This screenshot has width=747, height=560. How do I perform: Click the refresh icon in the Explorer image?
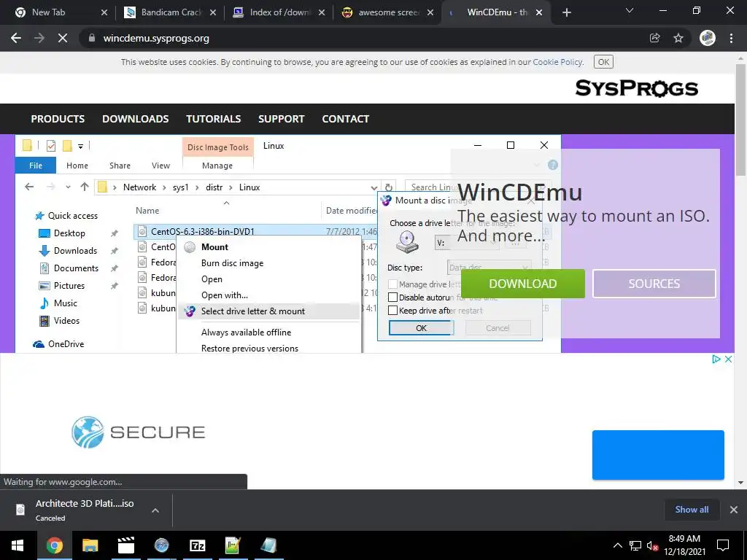pyautogui.click(x=389, y=187)
